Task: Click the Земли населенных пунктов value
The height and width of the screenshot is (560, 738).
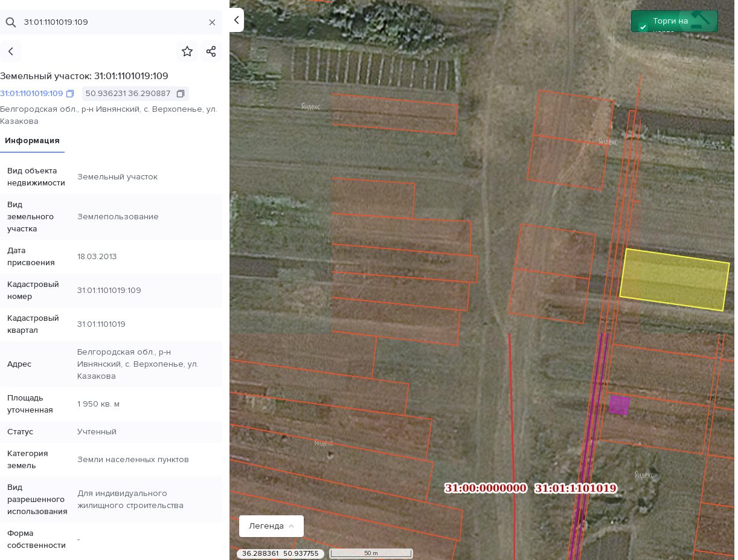Action: [133, 460]
